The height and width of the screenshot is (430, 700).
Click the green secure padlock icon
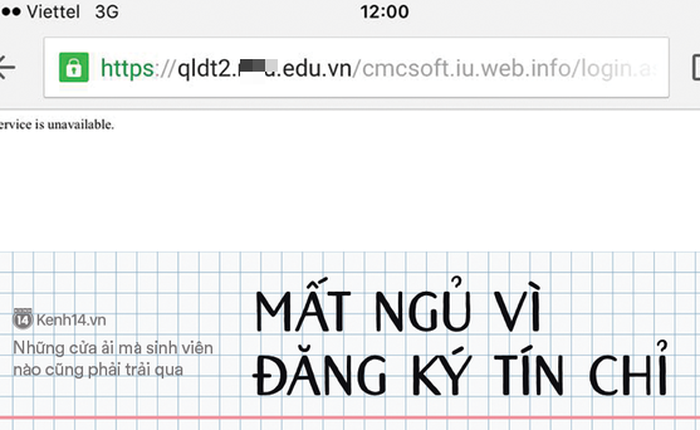[73, 68]
